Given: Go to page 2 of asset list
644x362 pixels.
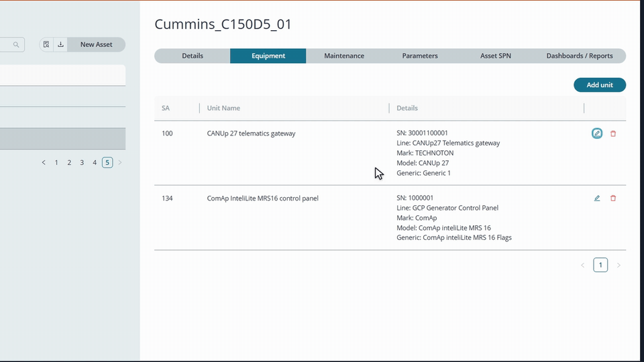Looking at the screenshot, I should pos(69,162).
